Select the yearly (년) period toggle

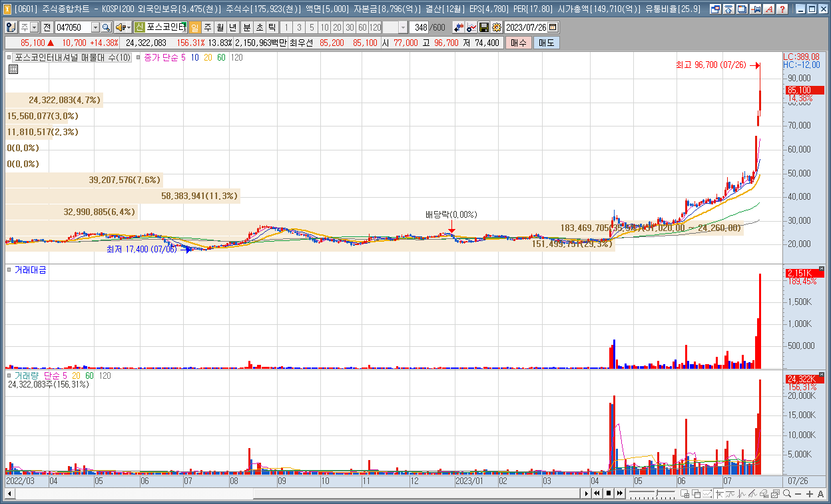(232, 27)
